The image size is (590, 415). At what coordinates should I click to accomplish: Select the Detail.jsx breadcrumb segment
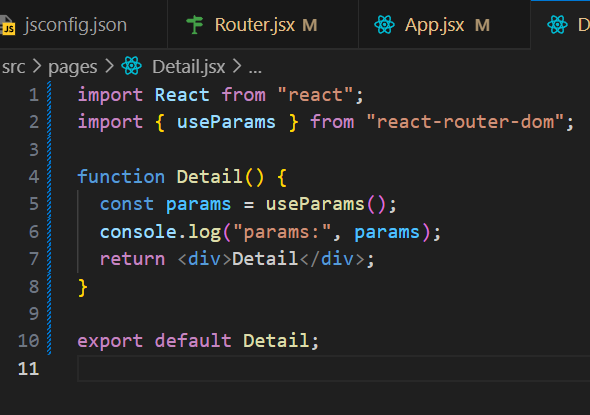point(189,67)
